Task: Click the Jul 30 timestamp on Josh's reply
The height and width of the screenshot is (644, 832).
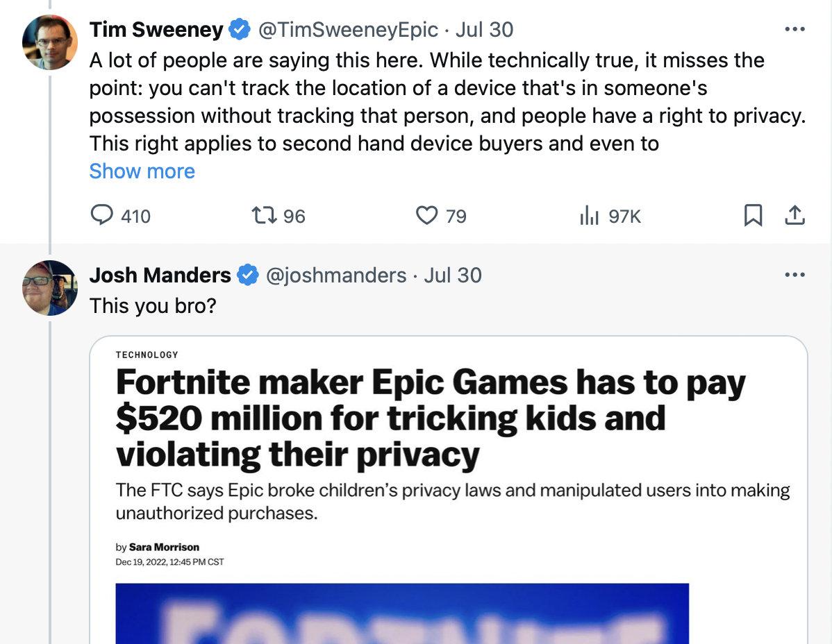Action: 453,276
